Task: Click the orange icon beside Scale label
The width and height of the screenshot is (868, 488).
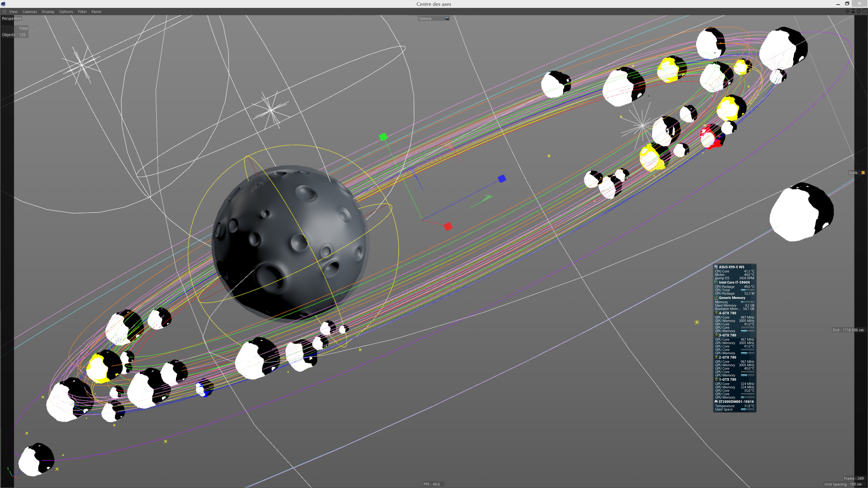Action: click(863, 173)
